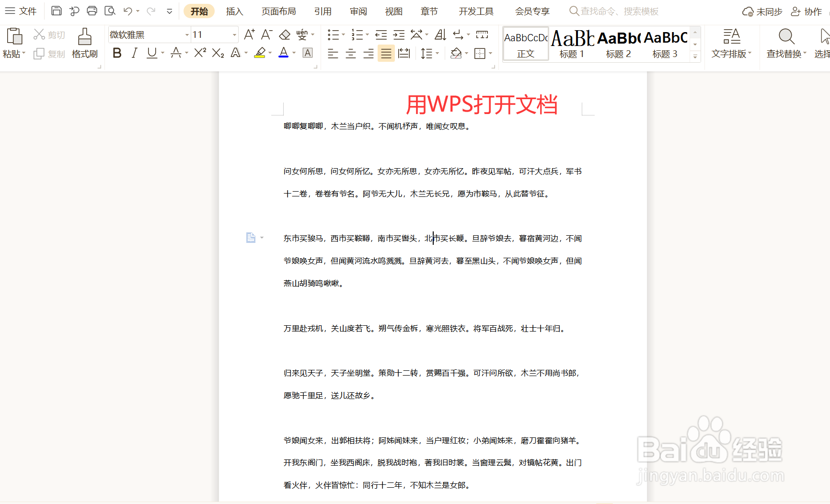Expand the quick access toolbar customize arrow
The width and height of the screenshot is (830, 504).
click(x=169, y=11)
